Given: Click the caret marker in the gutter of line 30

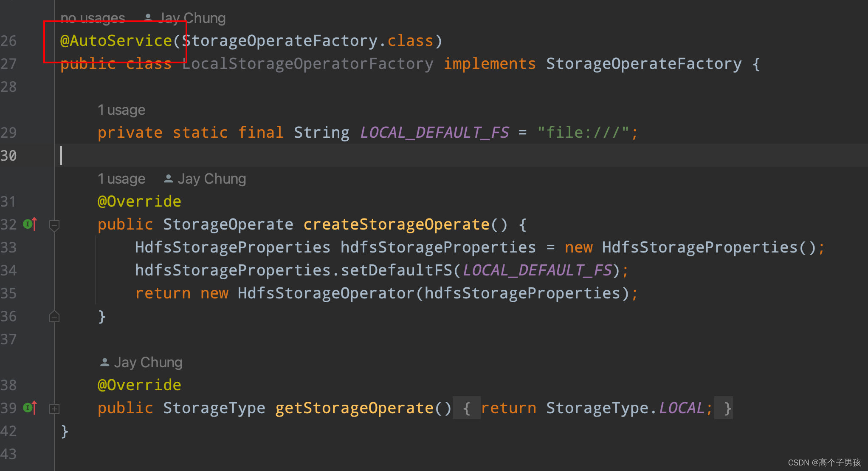Looking at the screenshot, I should [61, 156].
